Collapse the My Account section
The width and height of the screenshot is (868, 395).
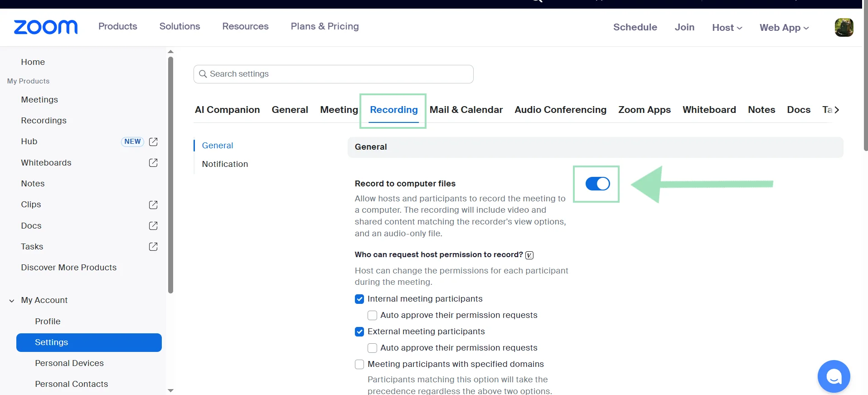coord(12,301)
